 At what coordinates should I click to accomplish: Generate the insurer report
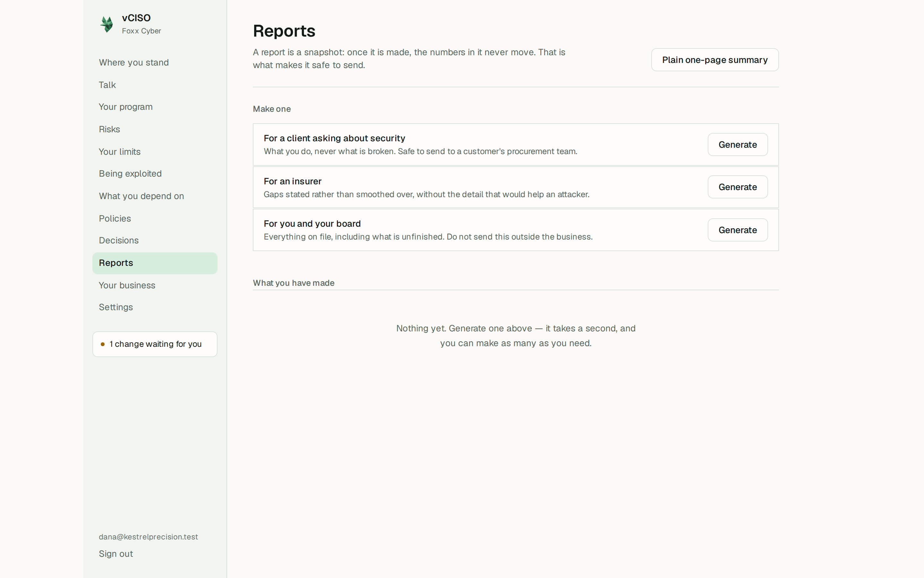738,187
